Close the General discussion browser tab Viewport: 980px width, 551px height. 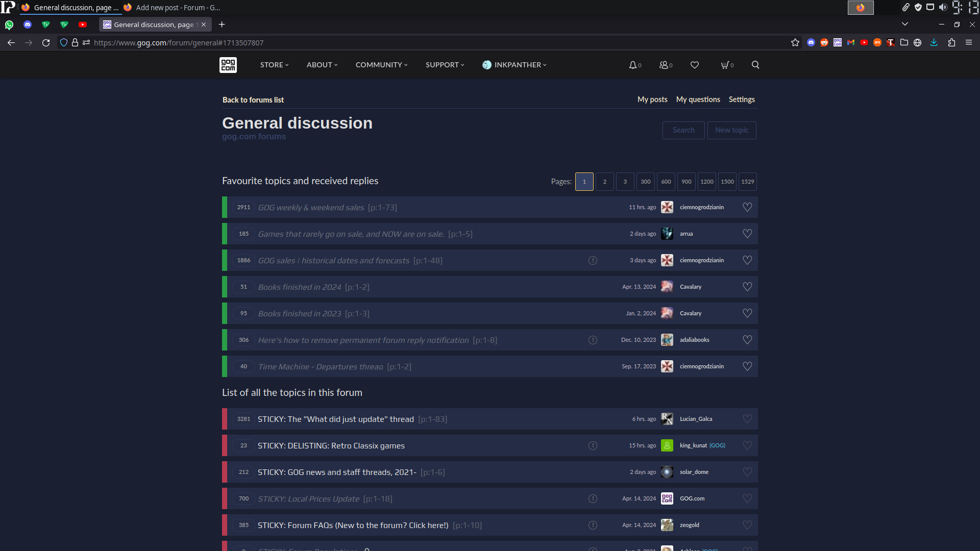coord(204,24)
